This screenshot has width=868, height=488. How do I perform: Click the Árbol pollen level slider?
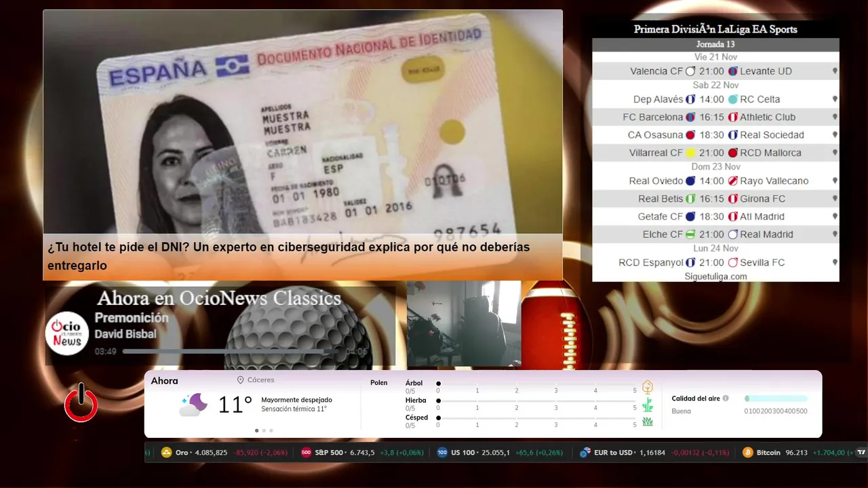pyautogui.click(x=537, y=384)
